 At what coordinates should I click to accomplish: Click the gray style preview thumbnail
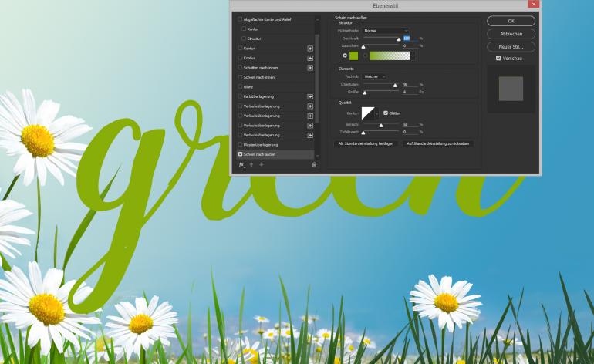[511, 89]
